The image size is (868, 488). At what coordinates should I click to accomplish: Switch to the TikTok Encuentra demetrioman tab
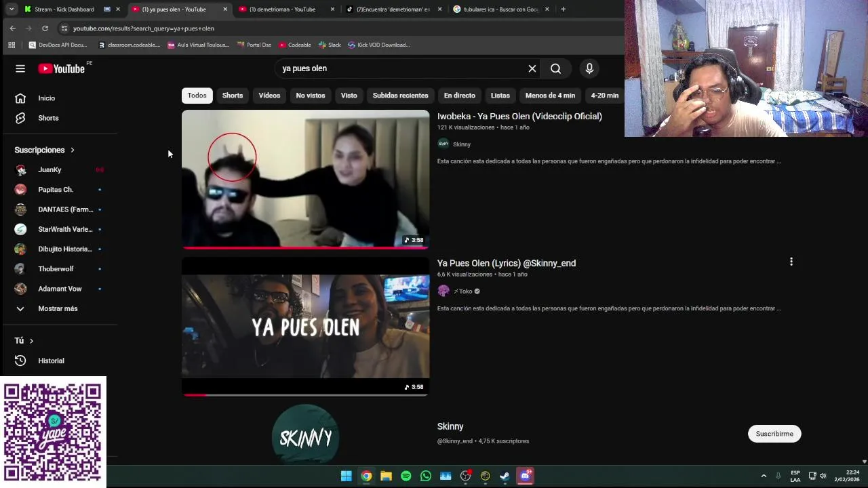tap(394, 9)
